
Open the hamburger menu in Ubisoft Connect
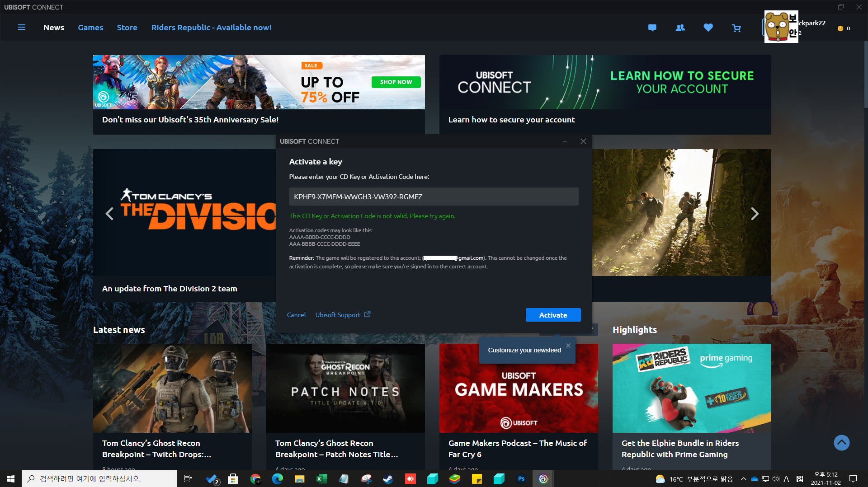click(x=21, y=28)
